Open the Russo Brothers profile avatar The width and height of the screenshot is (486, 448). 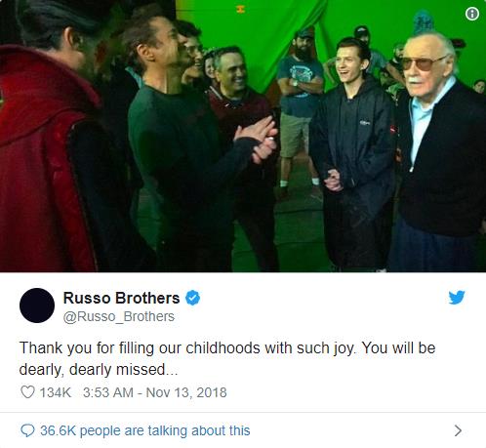(37, 305)
